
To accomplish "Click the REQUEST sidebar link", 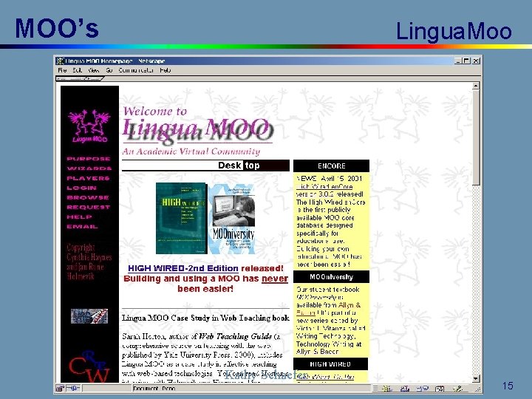I will [89, 207].
